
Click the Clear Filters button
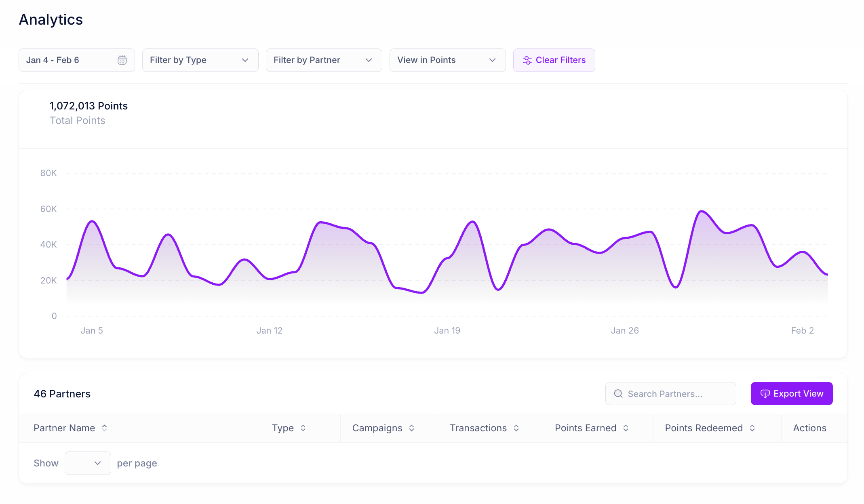(554, 60)
